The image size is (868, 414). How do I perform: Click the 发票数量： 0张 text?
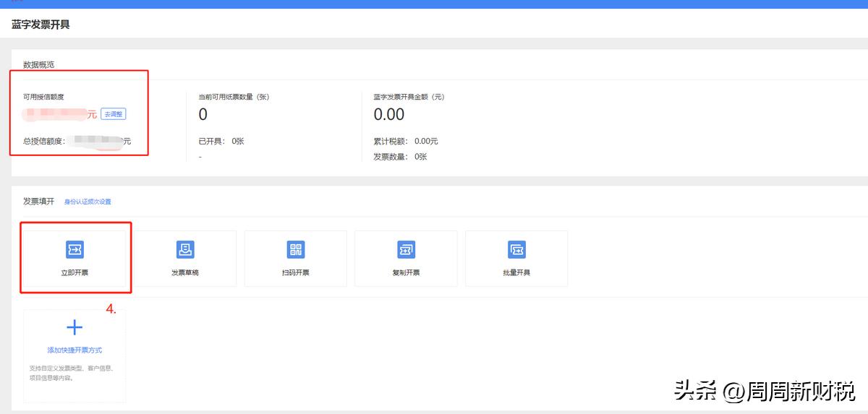tap(400, 156)
